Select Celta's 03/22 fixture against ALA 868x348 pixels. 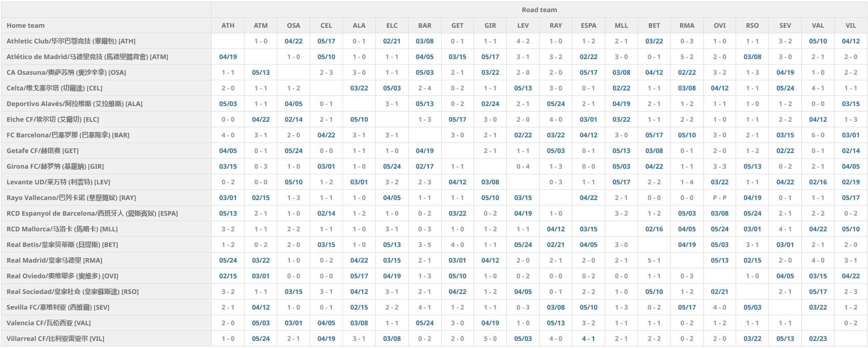pos(359,88)
